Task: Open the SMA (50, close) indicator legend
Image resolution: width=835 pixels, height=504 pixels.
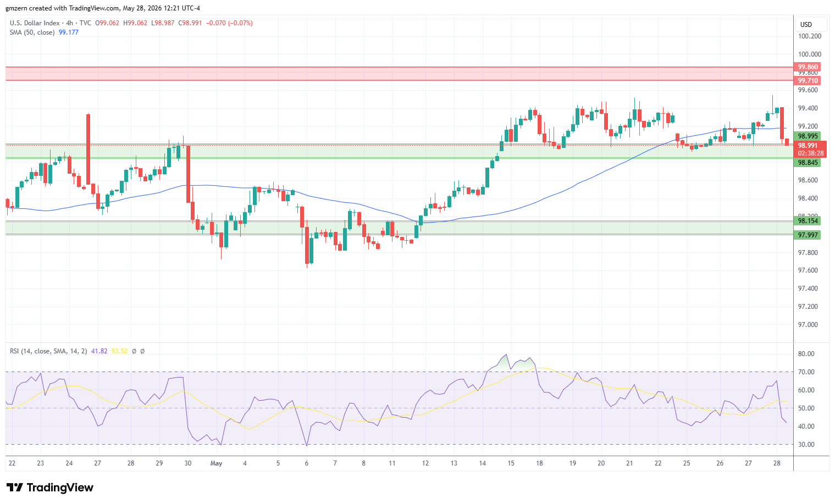Action: [x=32, y=32]
